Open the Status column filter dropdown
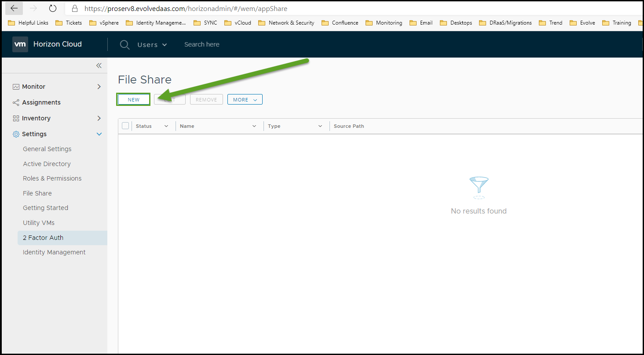Image resolution: width=644 pixels, height=355 pixels. pyautogui.click(x=166, y=126)
